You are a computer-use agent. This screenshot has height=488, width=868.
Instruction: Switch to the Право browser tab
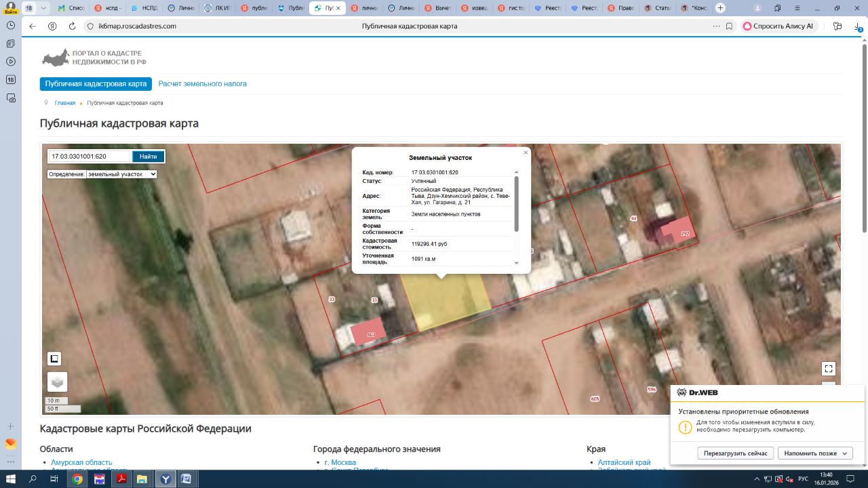621,8
